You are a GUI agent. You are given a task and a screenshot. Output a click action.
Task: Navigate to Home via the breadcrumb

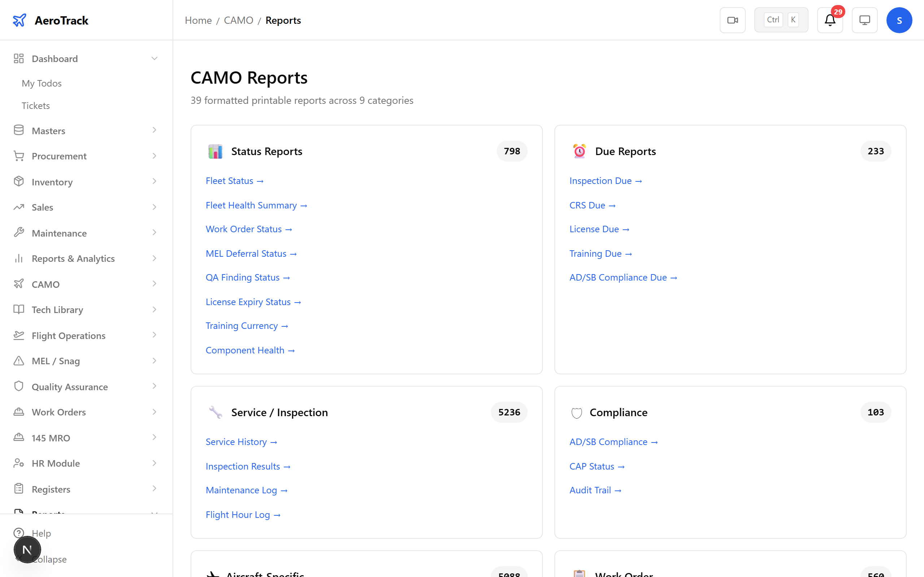pyautogui.click(x=198, y=20)
